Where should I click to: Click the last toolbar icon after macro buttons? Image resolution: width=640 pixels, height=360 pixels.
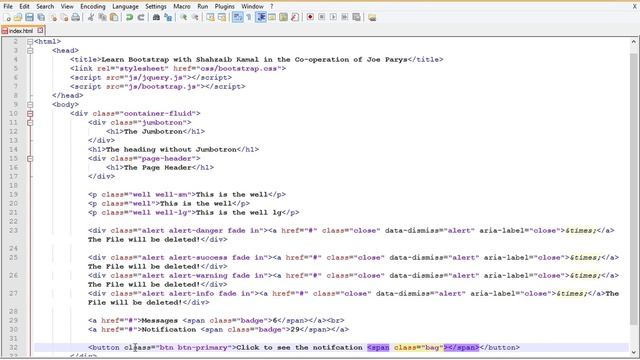click(372, 17)
